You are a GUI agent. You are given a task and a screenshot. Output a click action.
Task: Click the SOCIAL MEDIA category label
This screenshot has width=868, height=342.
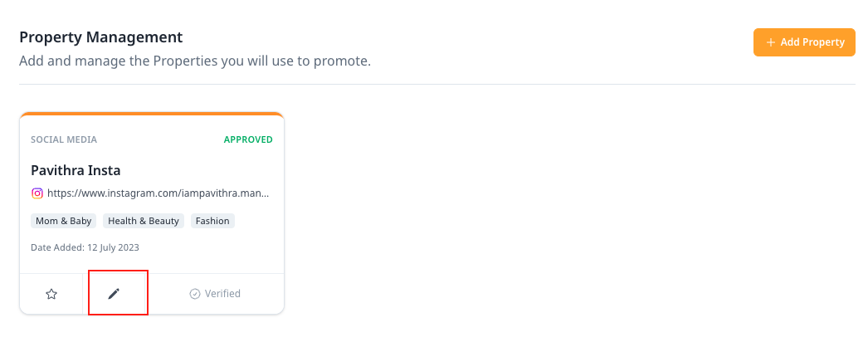(x=64, y=139)
